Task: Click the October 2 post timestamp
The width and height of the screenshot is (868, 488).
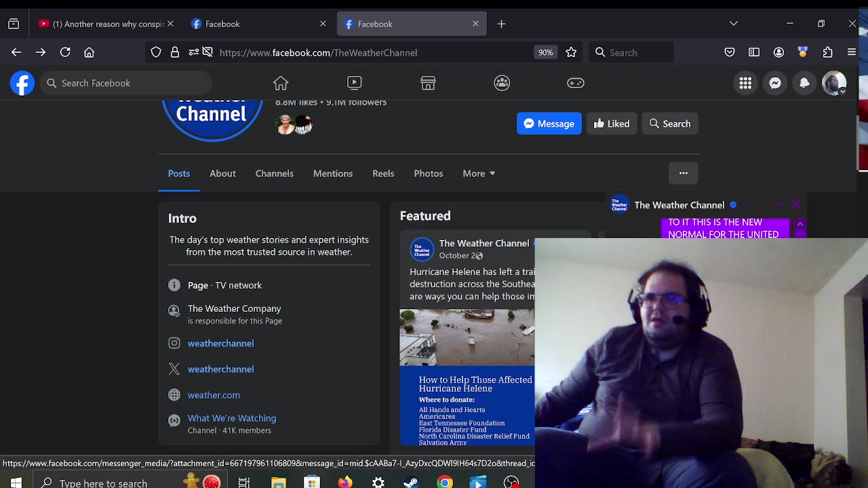Action: (x=456, y=256)
